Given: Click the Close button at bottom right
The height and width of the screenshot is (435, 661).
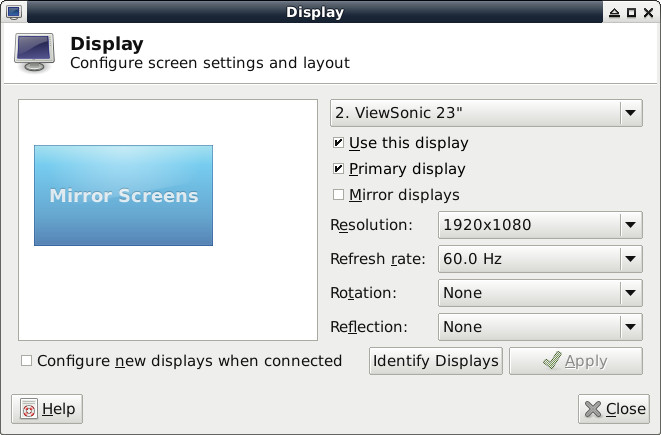Looking at the screenshot, I should (614, 409).
